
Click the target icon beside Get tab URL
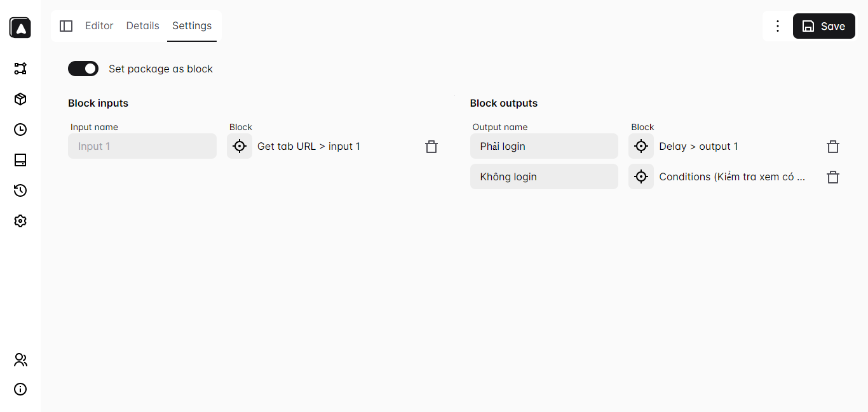[240, 146]
